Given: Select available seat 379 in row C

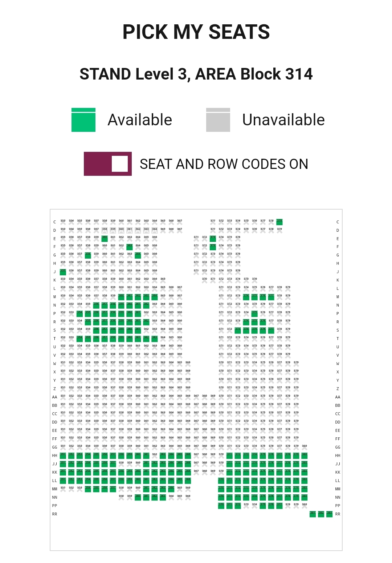Looking at the screenshot, I should click(279, 222).
